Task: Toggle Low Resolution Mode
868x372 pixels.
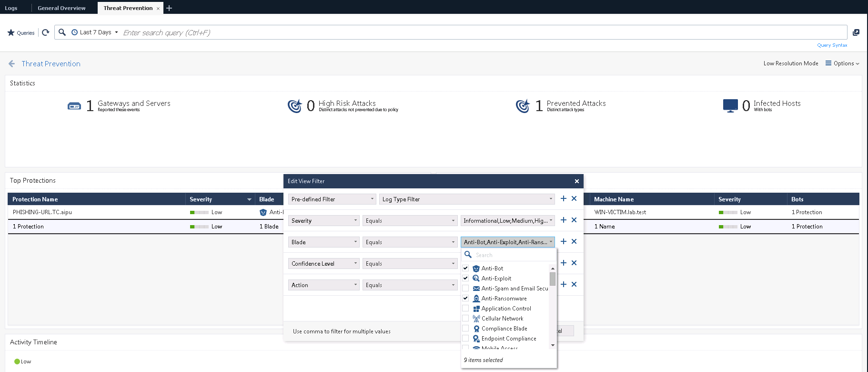Action: tap(791, 63)
